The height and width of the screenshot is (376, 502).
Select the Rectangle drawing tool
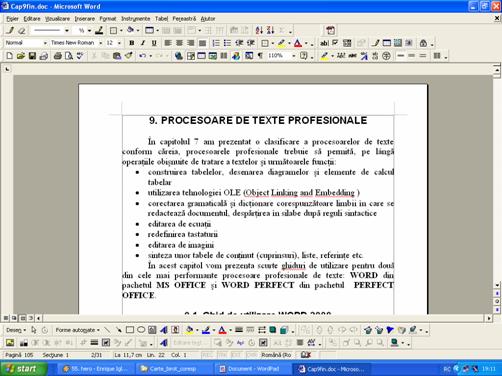(130, 330)
